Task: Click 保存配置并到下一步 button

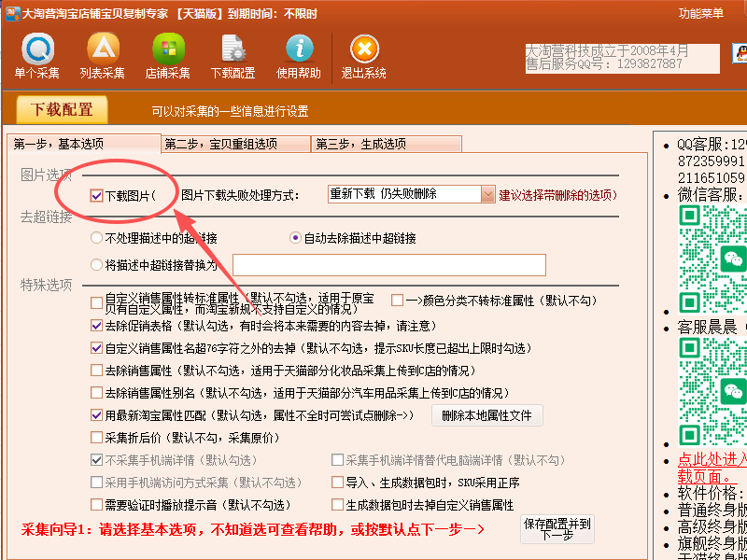Action: [x=557, y=529]
